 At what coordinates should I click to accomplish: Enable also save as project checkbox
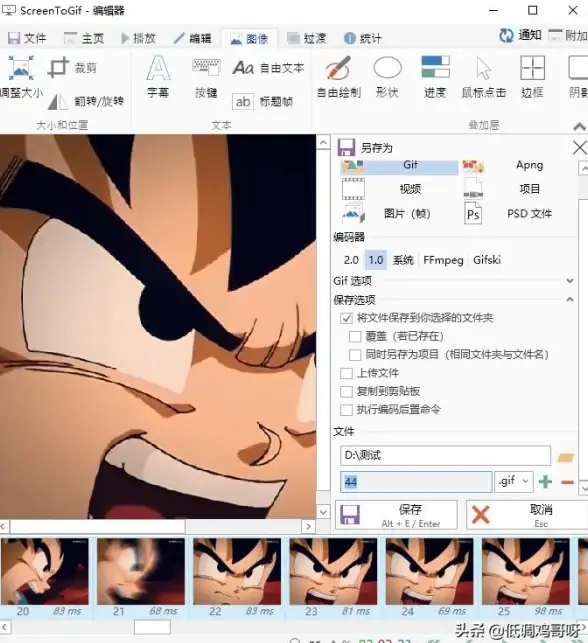pos(355,355)
